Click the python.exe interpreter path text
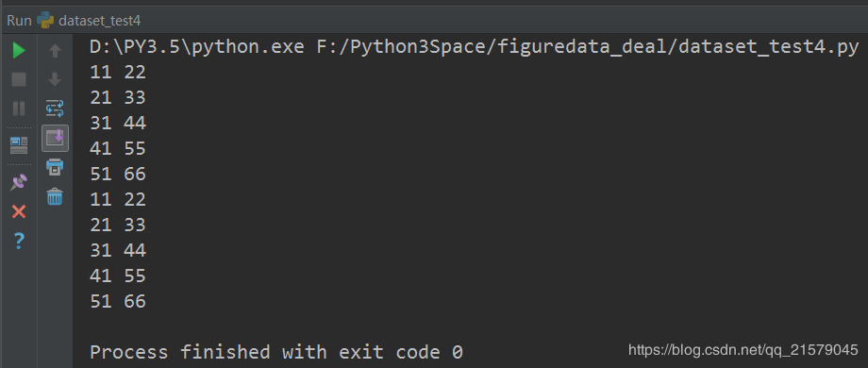 197,47
